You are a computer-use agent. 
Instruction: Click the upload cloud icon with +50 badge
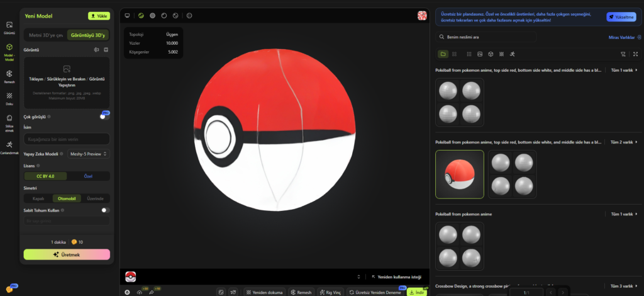pos(140,292)
